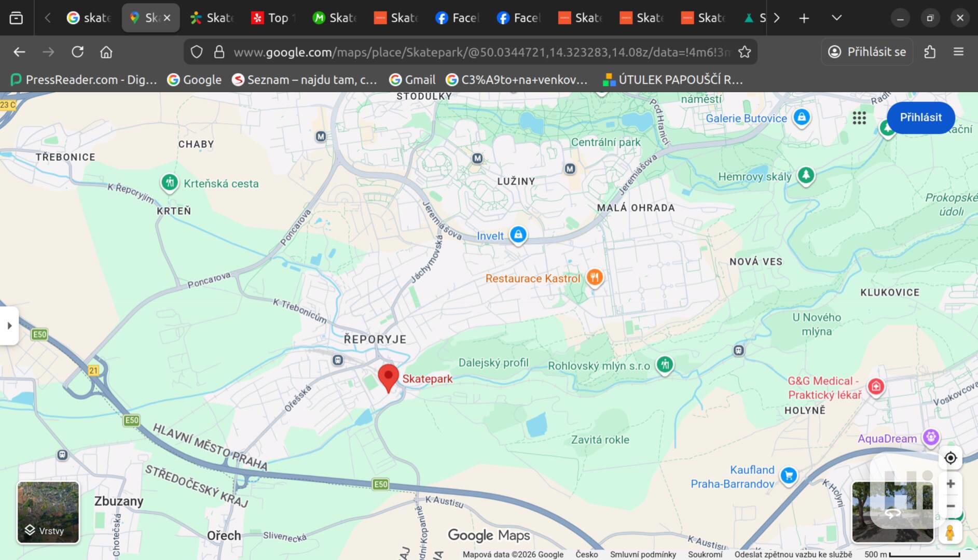
Task: Open the list all tabs dropdown
Action: [836, 18]
